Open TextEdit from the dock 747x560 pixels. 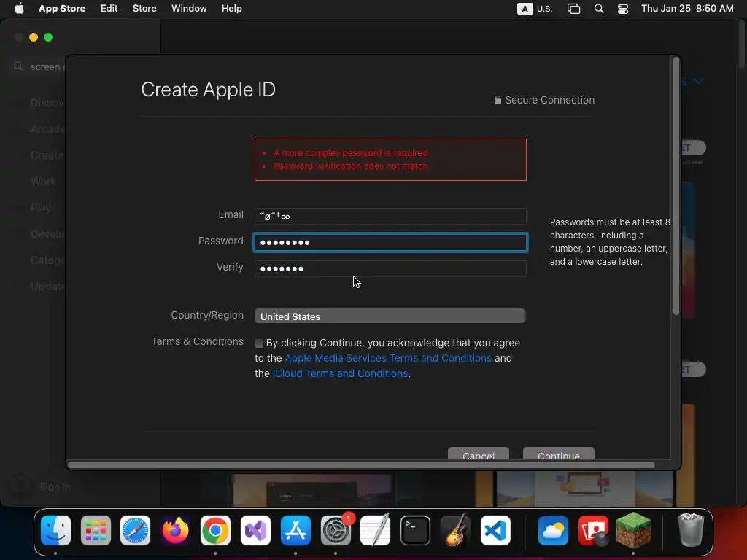[x=376, y=530]
